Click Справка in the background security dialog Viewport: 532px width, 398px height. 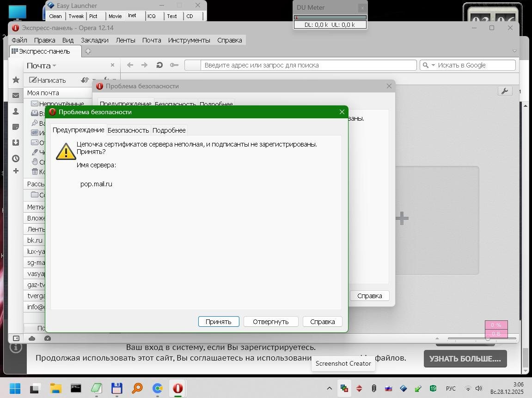click(369, 295)
